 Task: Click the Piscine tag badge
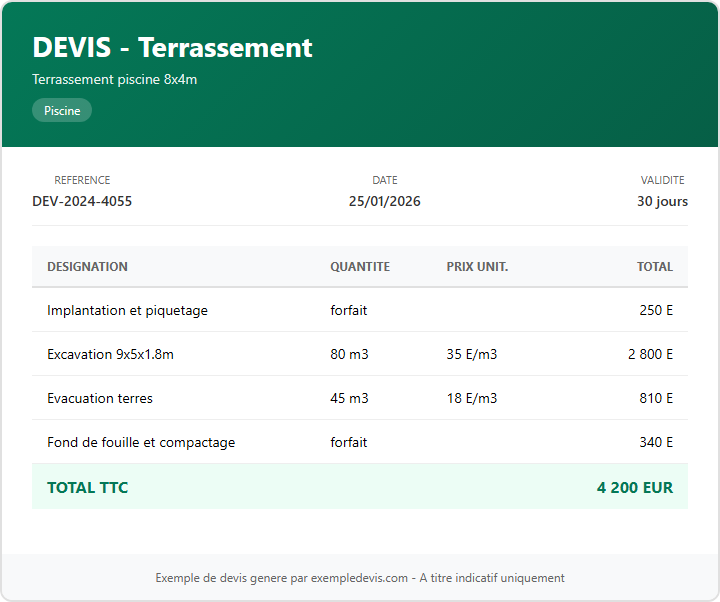(62, 111)
